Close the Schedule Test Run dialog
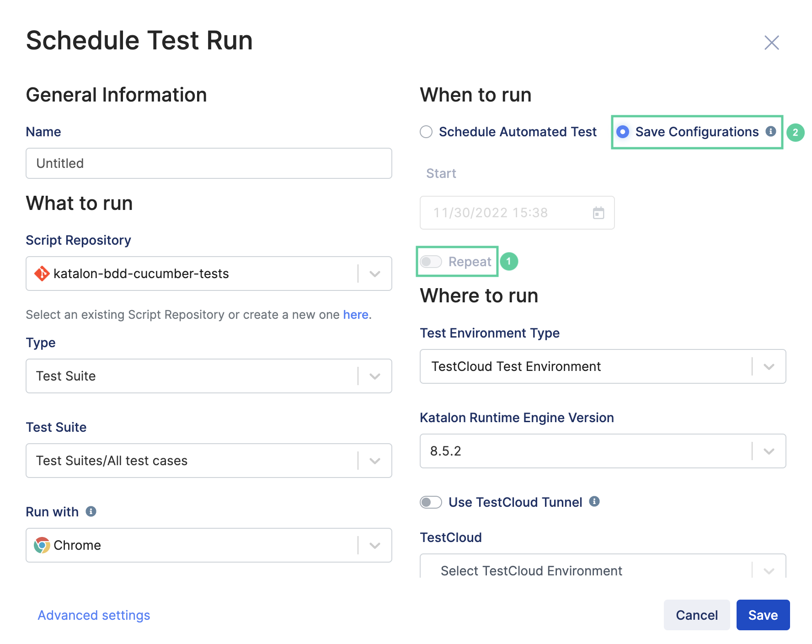 (771, 42)
